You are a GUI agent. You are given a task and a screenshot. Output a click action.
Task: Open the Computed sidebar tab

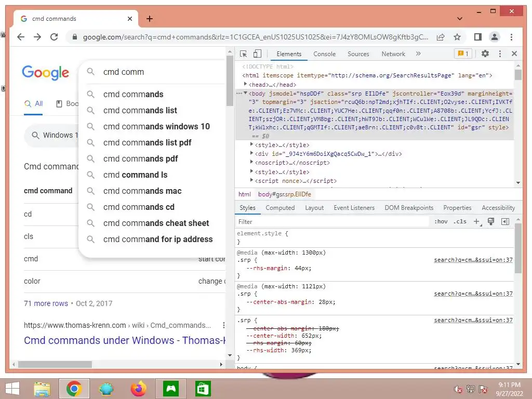point(280,208)
